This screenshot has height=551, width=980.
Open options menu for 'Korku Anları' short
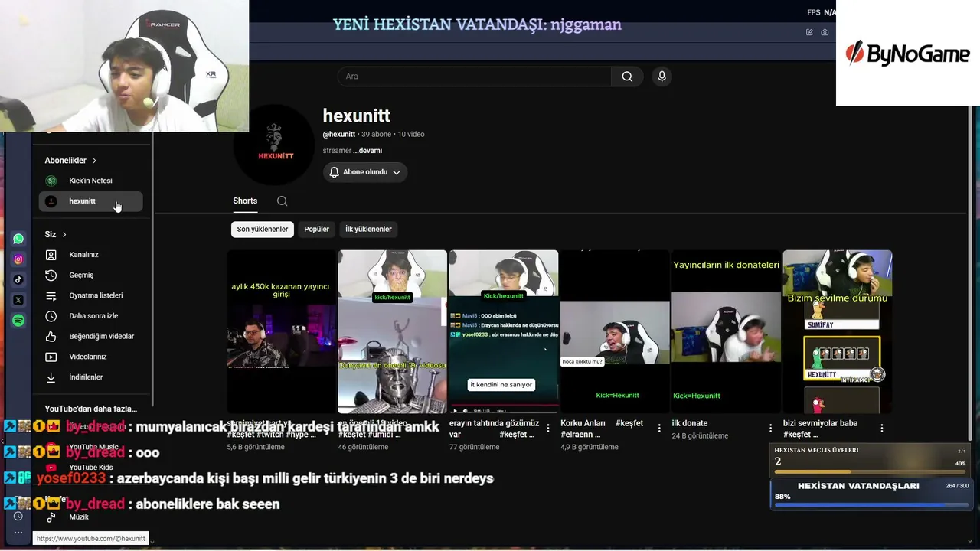click(x=659, y=429)
